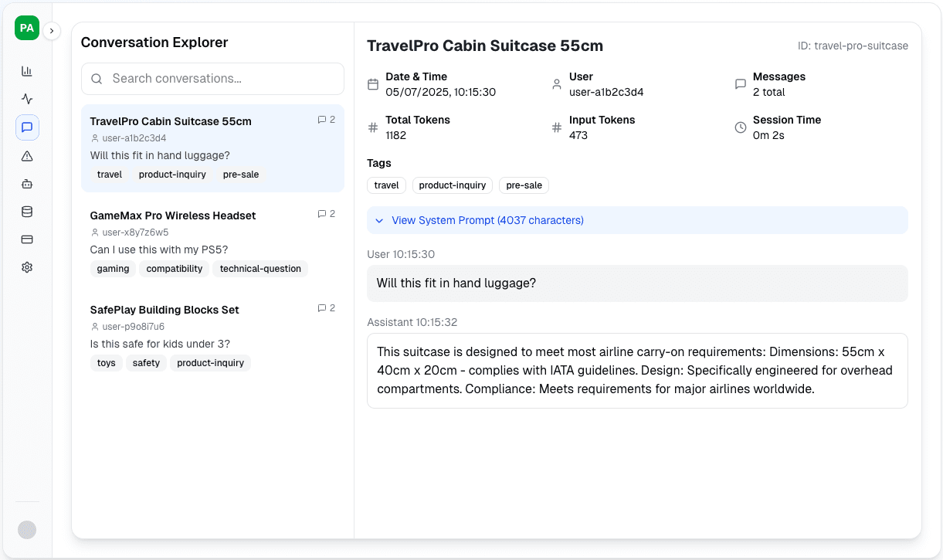Click the message count bubble on GameMax conversation
This screenshot has width=943, height=560.
(325, 214)
